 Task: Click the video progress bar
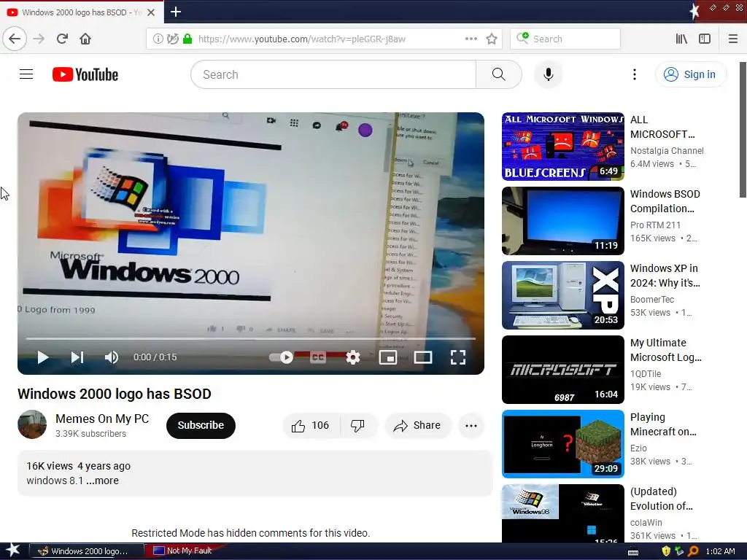point(251,338)
